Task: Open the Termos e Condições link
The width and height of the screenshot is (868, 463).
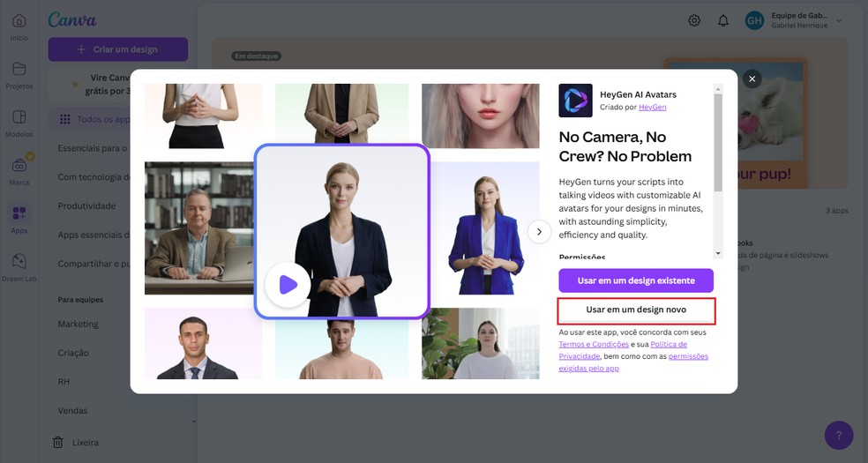Action: 594,344
